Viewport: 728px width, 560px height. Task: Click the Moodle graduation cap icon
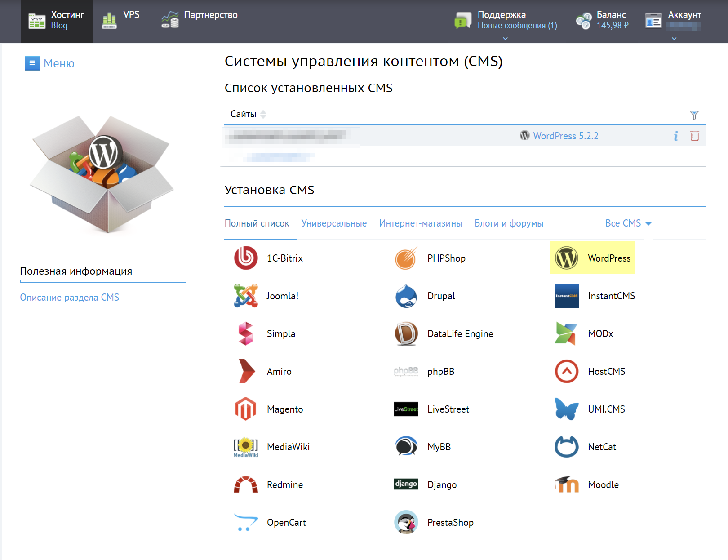(x=567, y=484)
